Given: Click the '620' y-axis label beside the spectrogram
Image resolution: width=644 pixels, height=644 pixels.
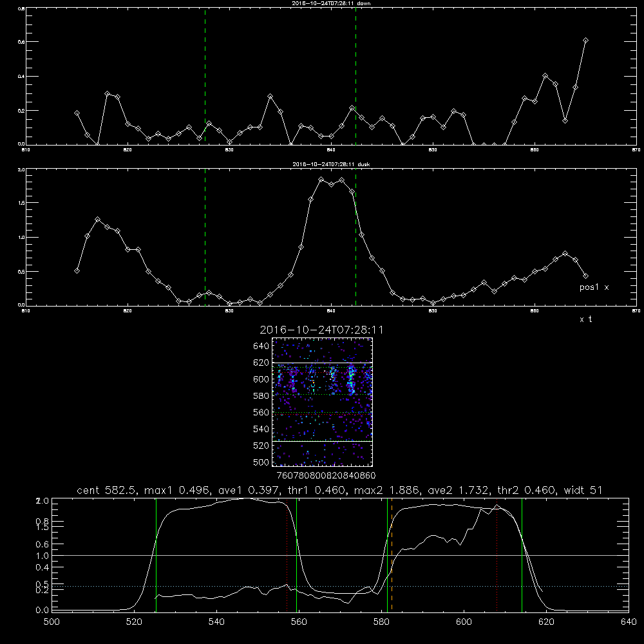Looking at the screenshot, I should (x=261, y=363).
